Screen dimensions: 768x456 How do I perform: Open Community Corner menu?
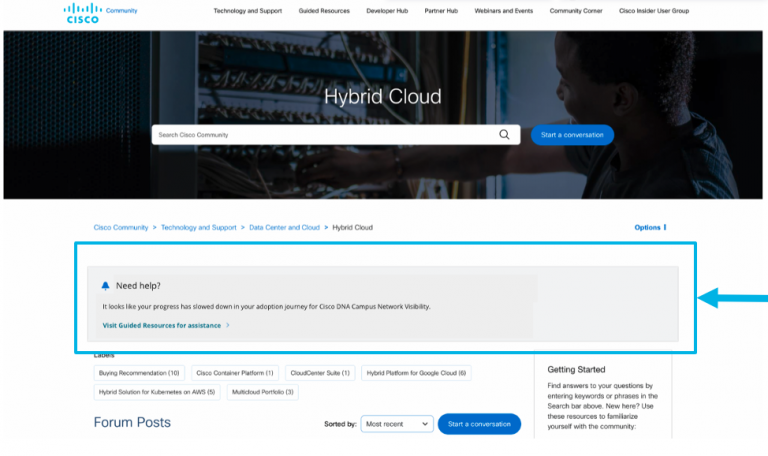[578, 11]
